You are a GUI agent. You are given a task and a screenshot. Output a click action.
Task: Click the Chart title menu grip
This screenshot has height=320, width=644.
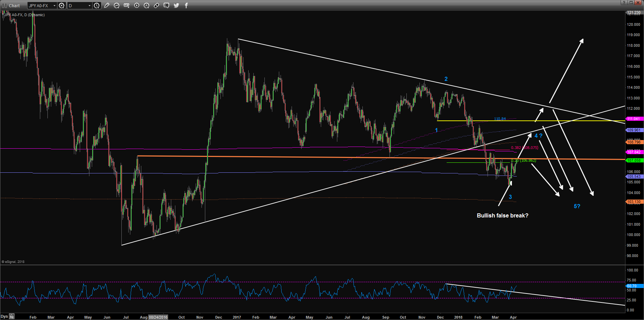point(4,6)
